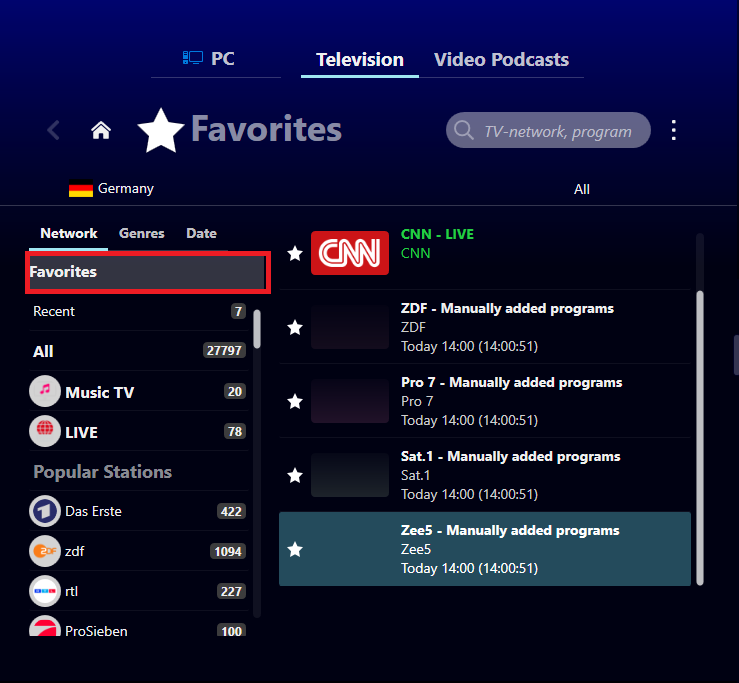Open the three-dot more options menu
This screenshot has width=739, height=683.
[x=673, y=130]
